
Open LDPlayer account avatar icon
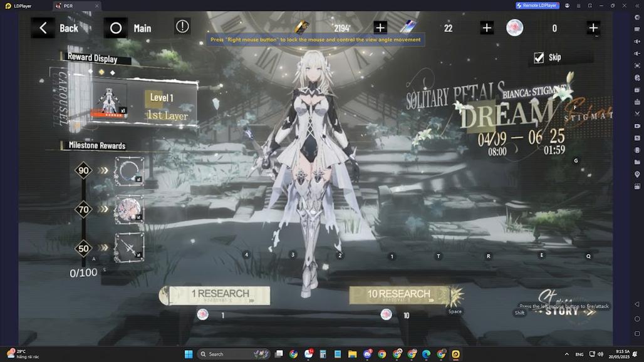click(x=567, y=6)
